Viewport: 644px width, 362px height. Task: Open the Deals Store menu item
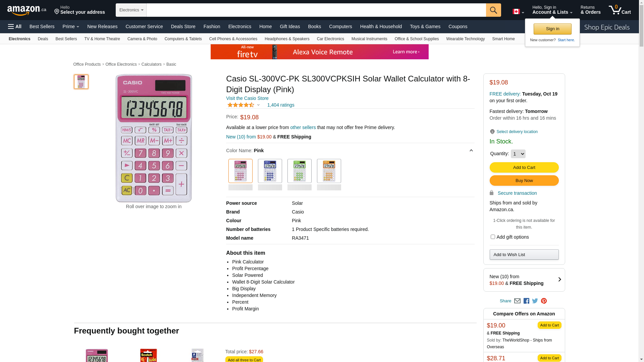click(x=183, y=26)
